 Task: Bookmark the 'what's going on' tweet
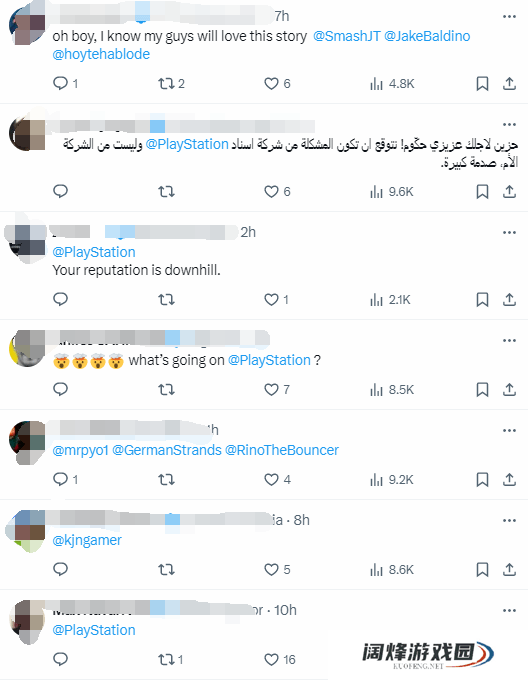coord(482,389)
